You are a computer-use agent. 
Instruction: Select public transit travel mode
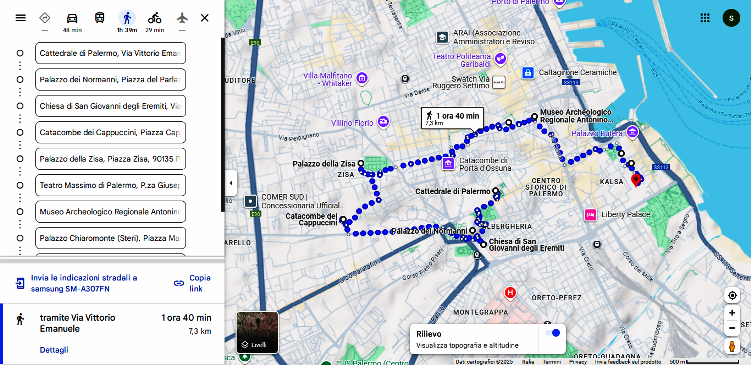tap(99, 18)
